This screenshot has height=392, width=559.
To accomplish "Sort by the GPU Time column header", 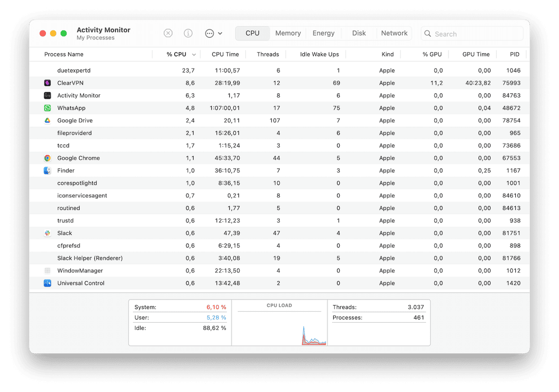I will point(476,54).
